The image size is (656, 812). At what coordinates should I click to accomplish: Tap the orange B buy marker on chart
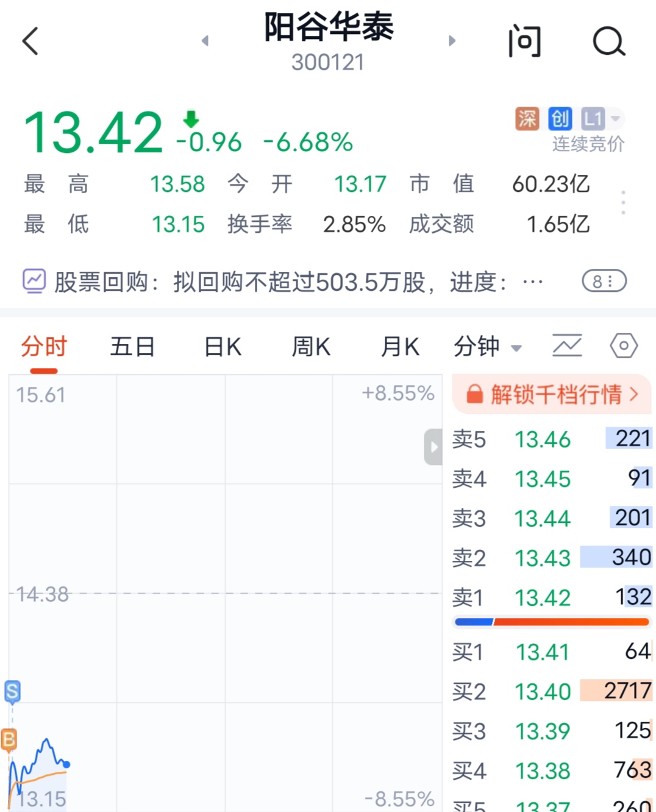pyautogui.click(x=9, y=739)
